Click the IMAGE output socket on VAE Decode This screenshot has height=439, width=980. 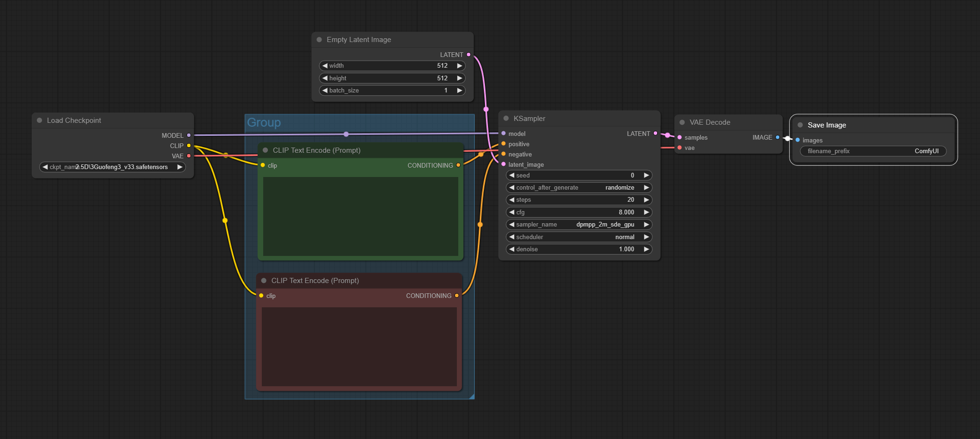pos(777,137)
